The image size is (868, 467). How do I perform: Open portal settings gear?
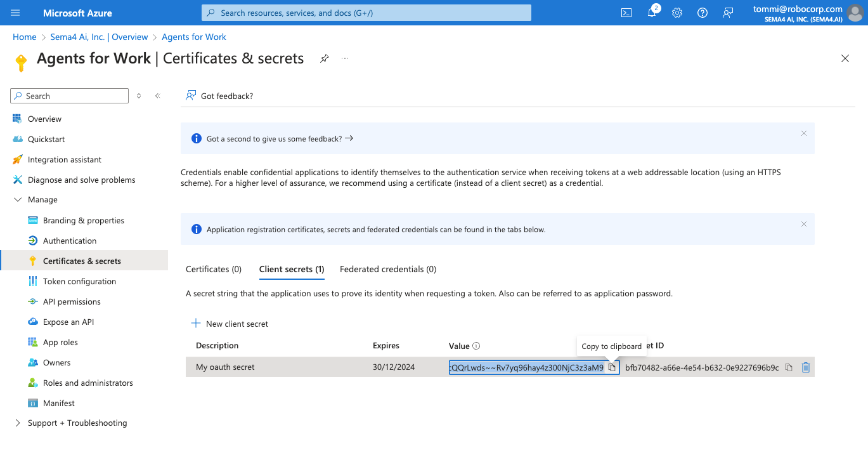click(677, 13)
